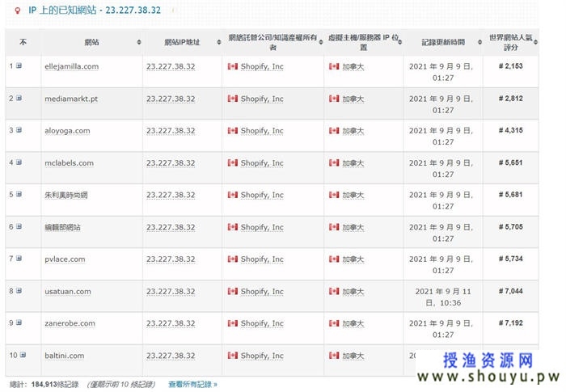Click the location pin icon beside IP title
The image size is (566, 392).
tap(17, 11)
